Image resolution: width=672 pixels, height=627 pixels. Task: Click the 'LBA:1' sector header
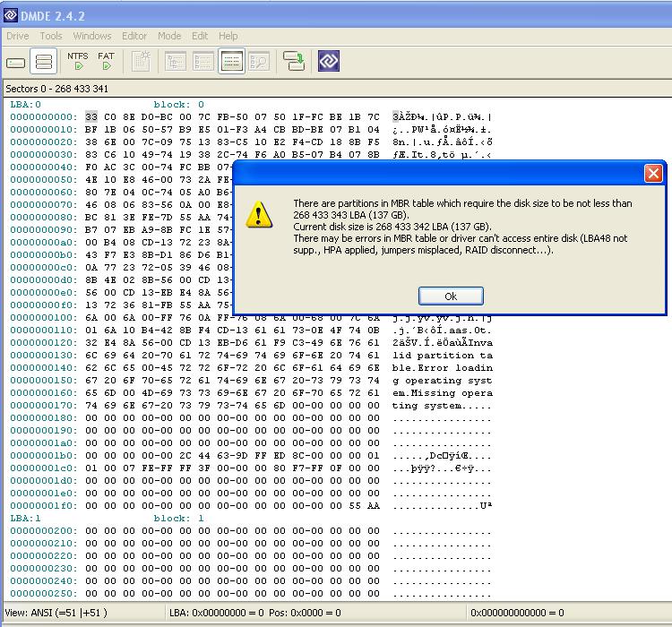[25, 518]
